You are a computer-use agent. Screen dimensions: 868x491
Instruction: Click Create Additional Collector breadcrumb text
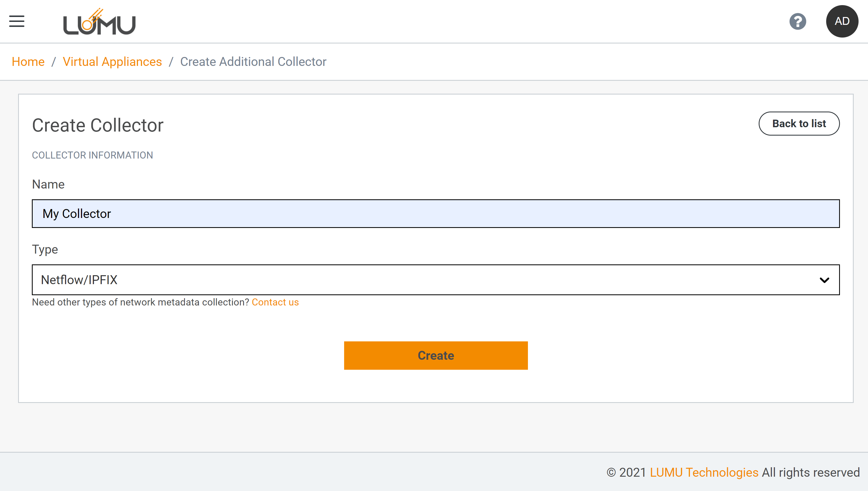coord(253,62)
